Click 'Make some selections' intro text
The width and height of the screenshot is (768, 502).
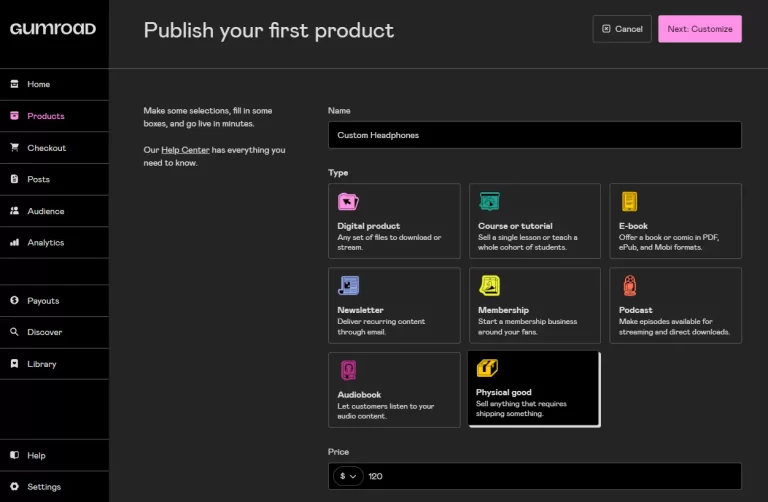[x=208, y=117]
